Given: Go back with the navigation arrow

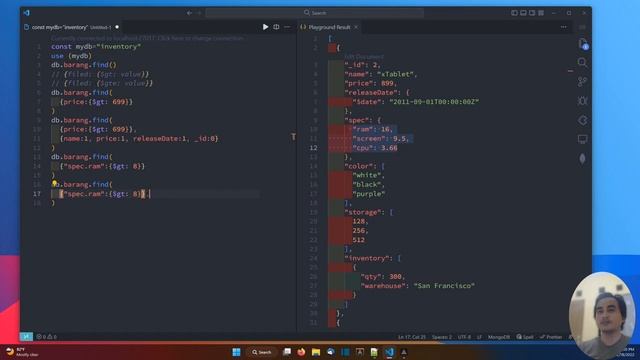Looking at the screenshot, I should 189,13.
